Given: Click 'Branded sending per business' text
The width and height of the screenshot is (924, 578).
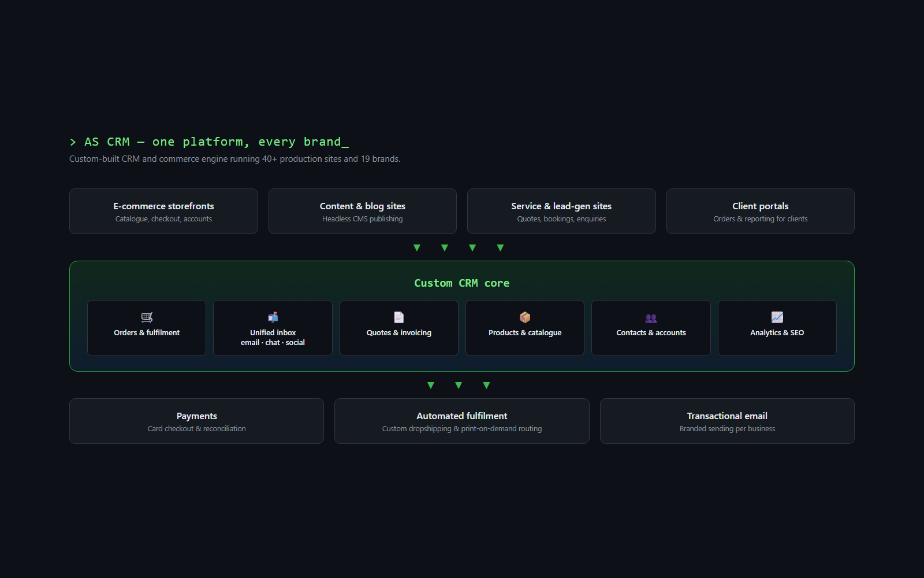Looking at the screenshot, I should click(727, 429).
